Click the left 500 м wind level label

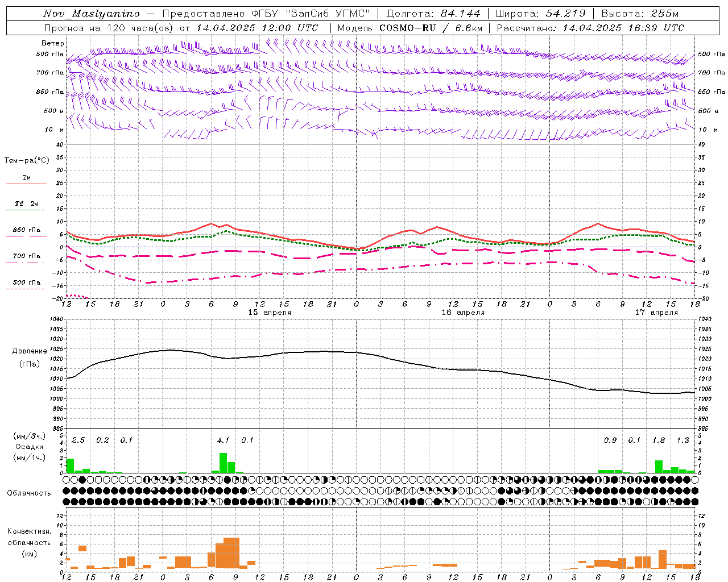pyautogui.click(x=54, y=111)
